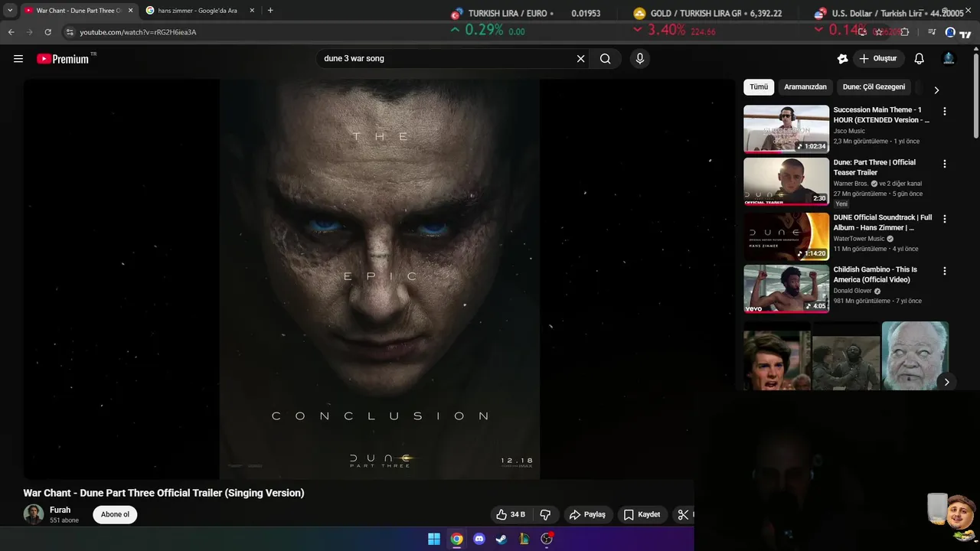Click 'Warner Bros.' channel text
The height and width of the screenshot is (551, 980).
coord(851,184)
